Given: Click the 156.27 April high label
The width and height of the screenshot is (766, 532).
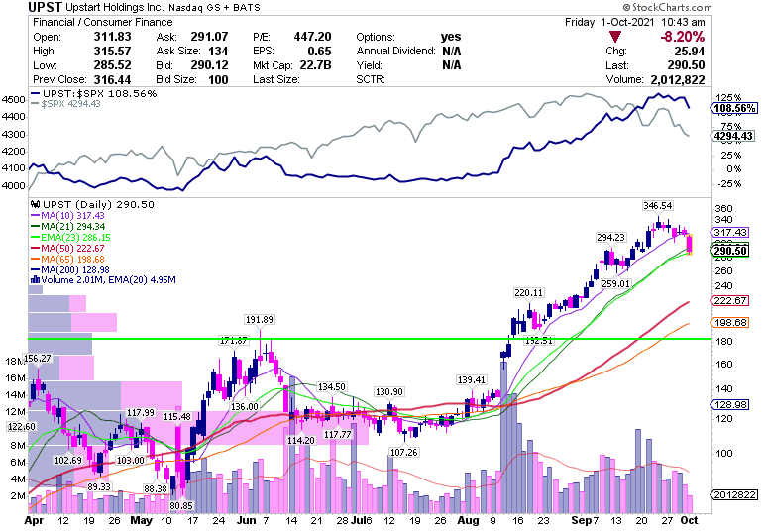Looking at the screenshot, I should (37, 358).
